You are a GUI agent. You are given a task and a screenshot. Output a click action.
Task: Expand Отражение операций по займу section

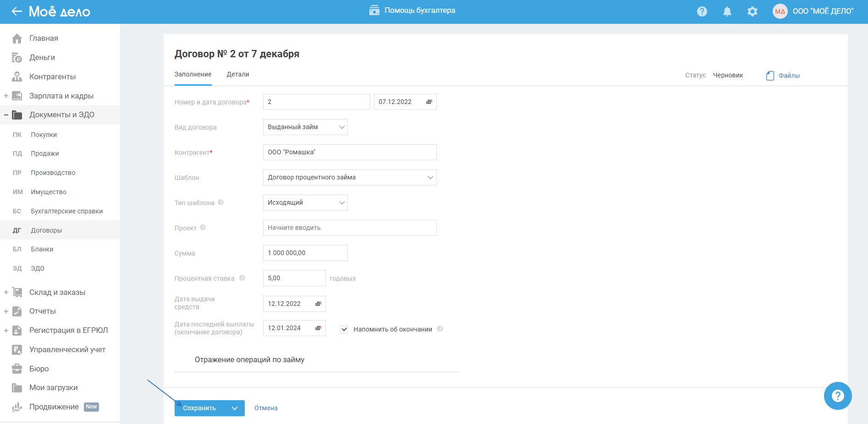coord(249,360)
